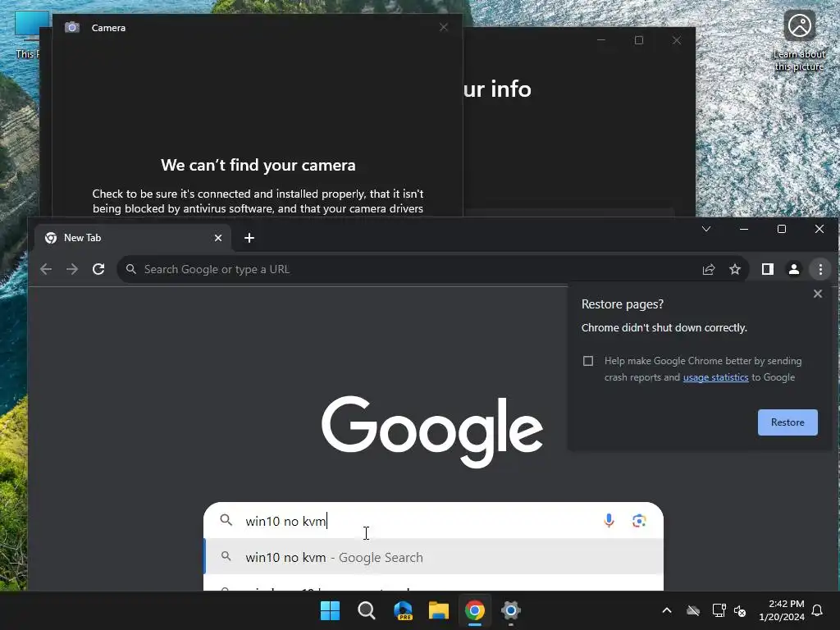Close the Settings window behind Camera
The width and height of the screenshot is (840, 630).
click(x=677, y=40)
